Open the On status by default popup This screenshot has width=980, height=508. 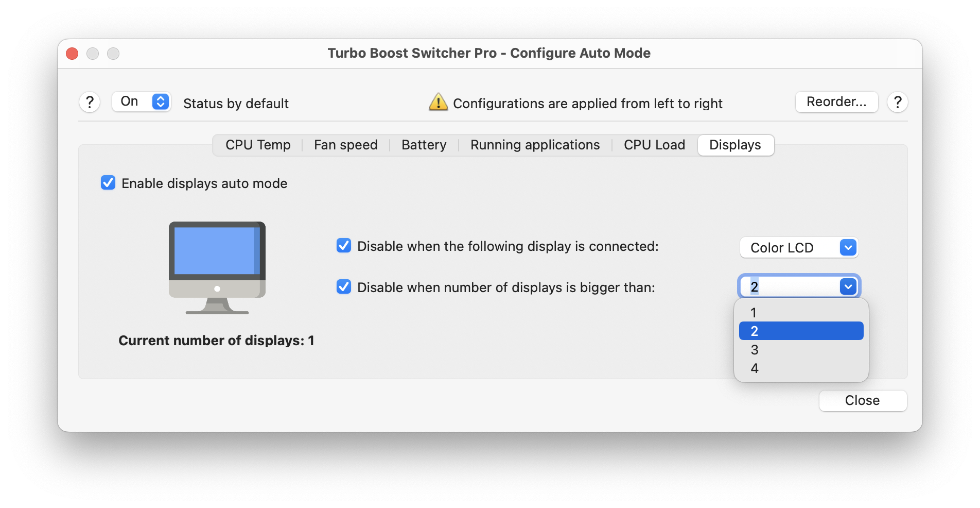(141, 101)
